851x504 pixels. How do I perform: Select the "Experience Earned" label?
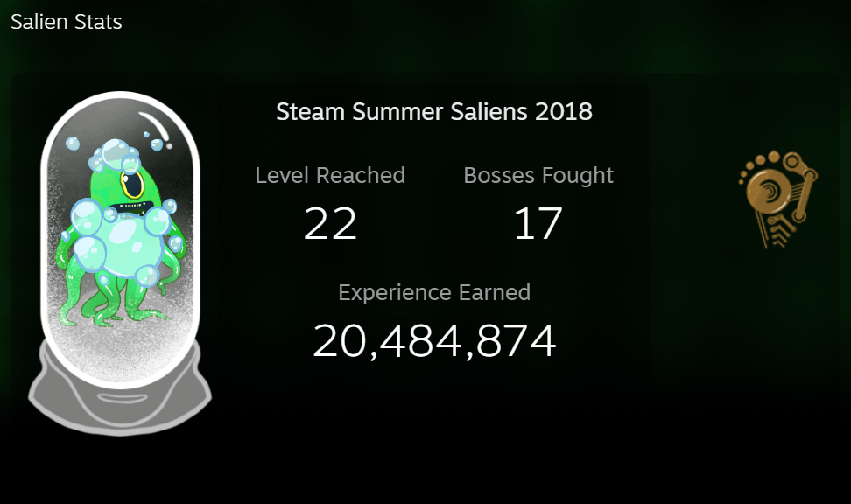click(434, 292)
